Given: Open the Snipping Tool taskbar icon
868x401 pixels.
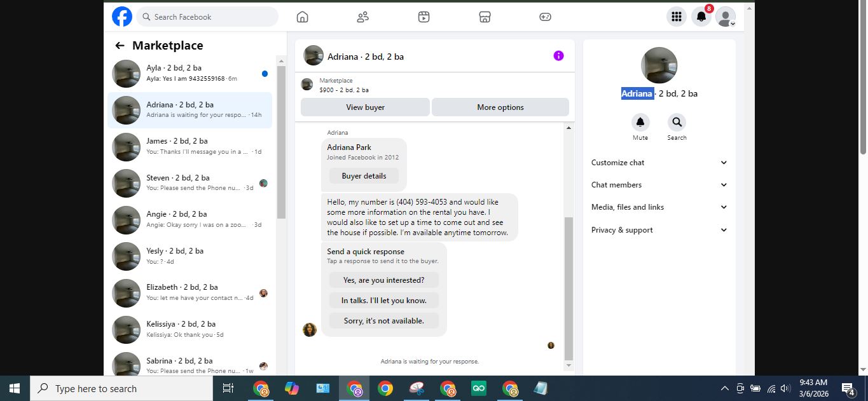Looking at the screenshot, I should pos(417,388).
